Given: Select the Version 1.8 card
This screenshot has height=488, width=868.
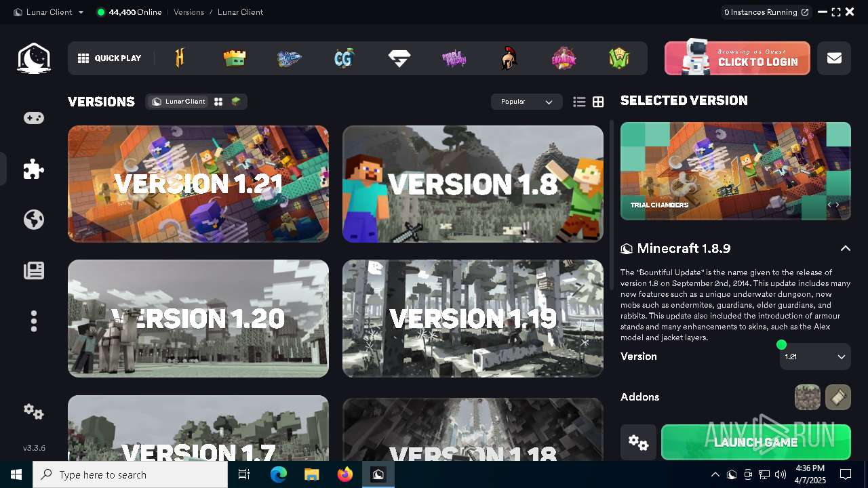Looking at the screenshot, I should point(473,184).
